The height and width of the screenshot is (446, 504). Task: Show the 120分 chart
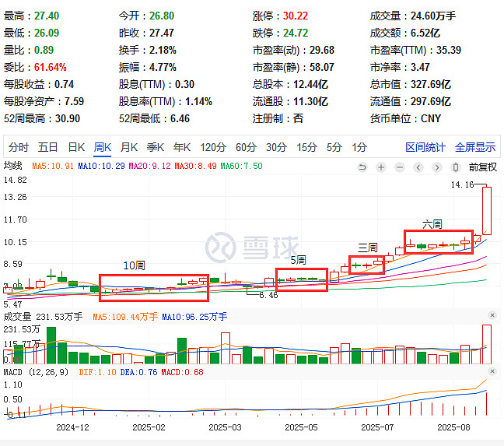tap(213, 147)
